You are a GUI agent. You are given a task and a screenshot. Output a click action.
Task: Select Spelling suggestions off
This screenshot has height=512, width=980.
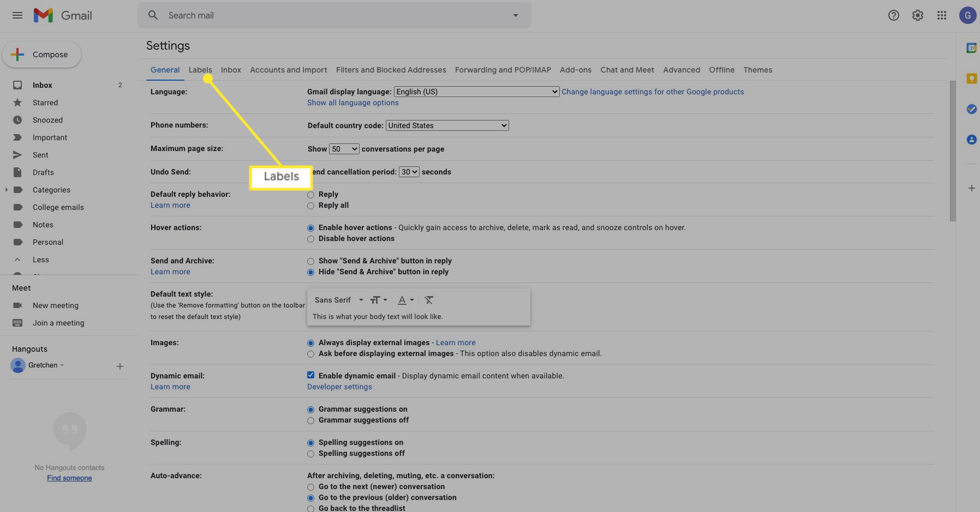click(310, 454)
